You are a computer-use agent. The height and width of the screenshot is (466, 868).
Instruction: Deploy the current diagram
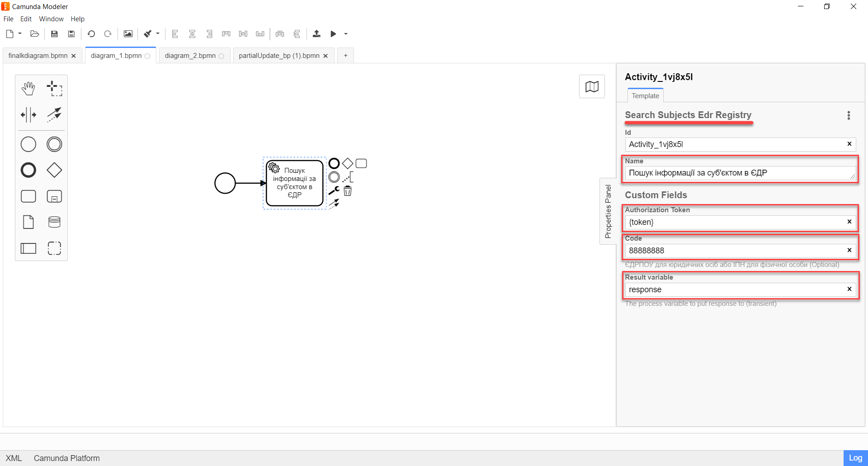click(x=316, y=34)
